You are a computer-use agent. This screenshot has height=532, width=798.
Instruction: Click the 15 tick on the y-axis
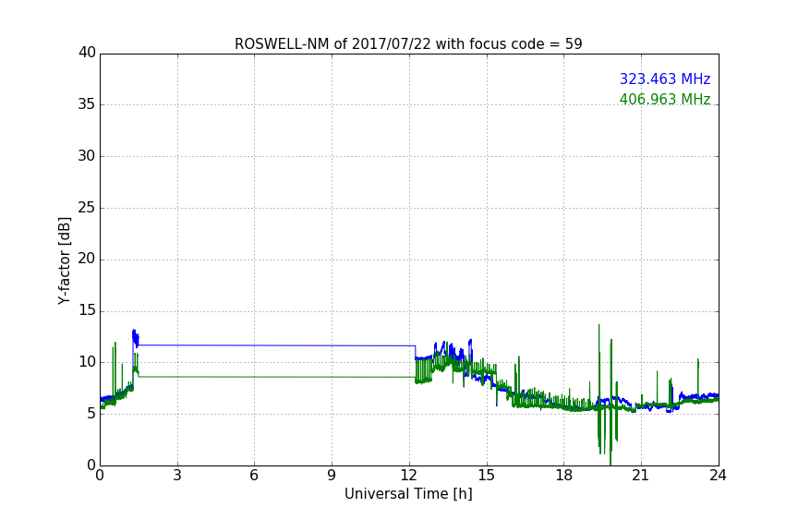[x=87, y=310]
